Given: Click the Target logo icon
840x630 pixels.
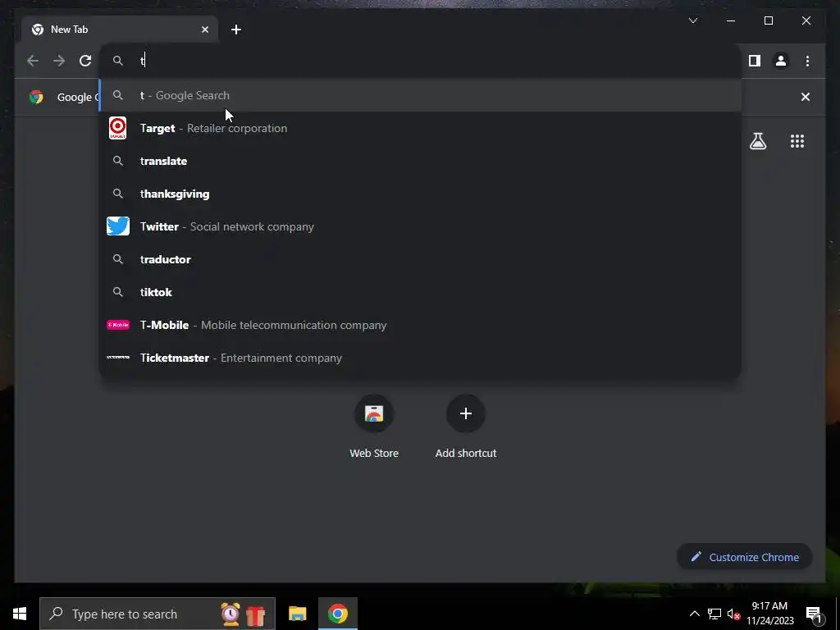Looking at the screenshot, I should tap(118, 128).
